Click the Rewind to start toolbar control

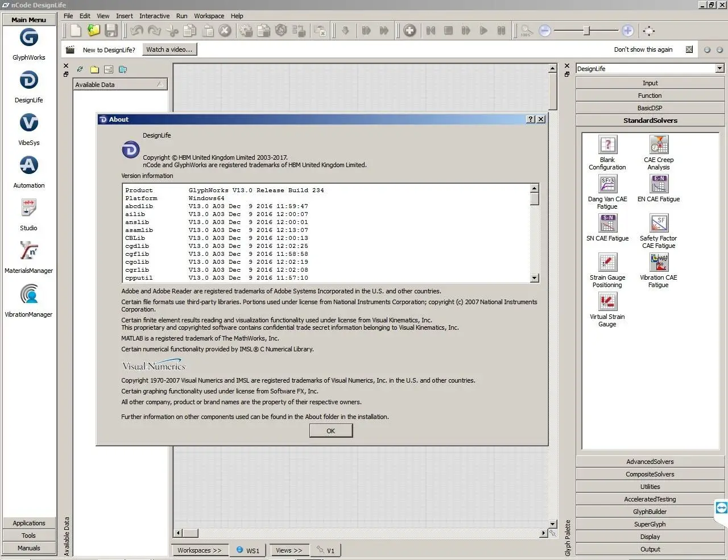click(431, 31)
